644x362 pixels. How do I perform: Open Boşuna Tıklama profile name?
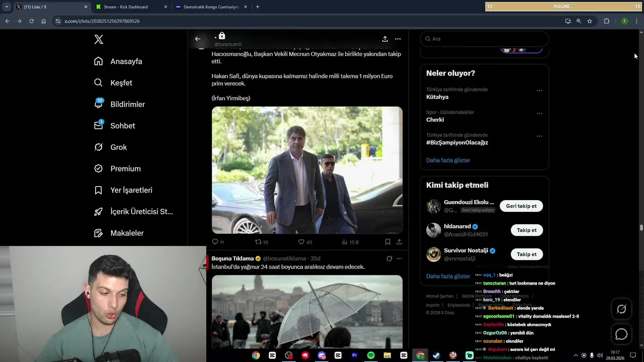tap(232, 258)
